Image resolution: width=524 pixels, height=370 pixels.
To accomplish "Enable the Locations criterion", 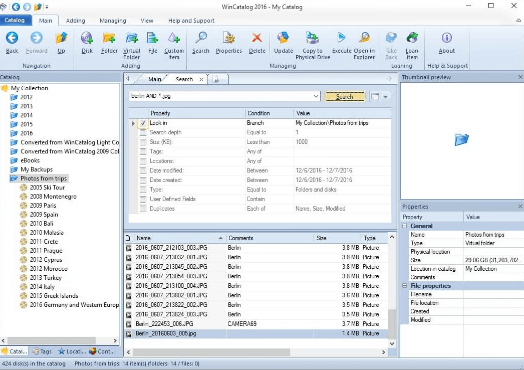I will click(143, 161).
